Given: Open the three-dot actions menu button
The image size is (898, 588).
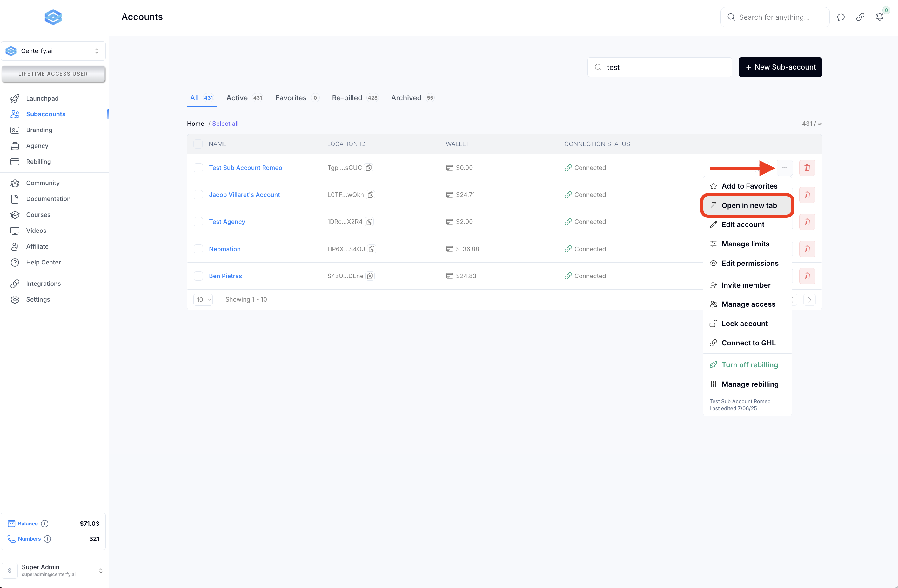Looking at the screenshot, I should click(784, 168).
